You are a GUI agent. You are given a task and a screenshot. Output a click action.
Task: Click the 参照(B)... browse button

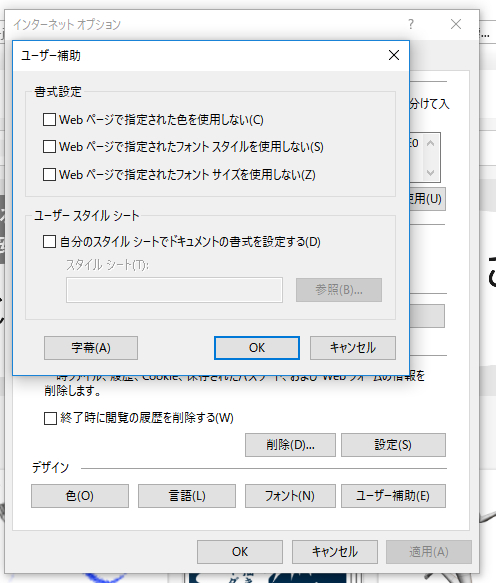coord(339,290)
